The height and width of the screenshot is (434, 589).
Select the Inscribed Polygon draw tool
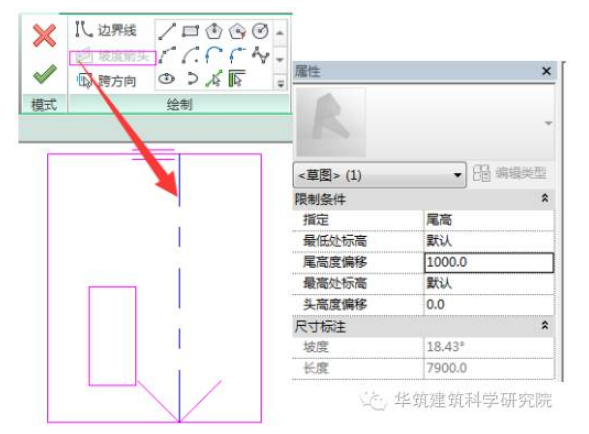pyautogui.click(x=214, y=31)
